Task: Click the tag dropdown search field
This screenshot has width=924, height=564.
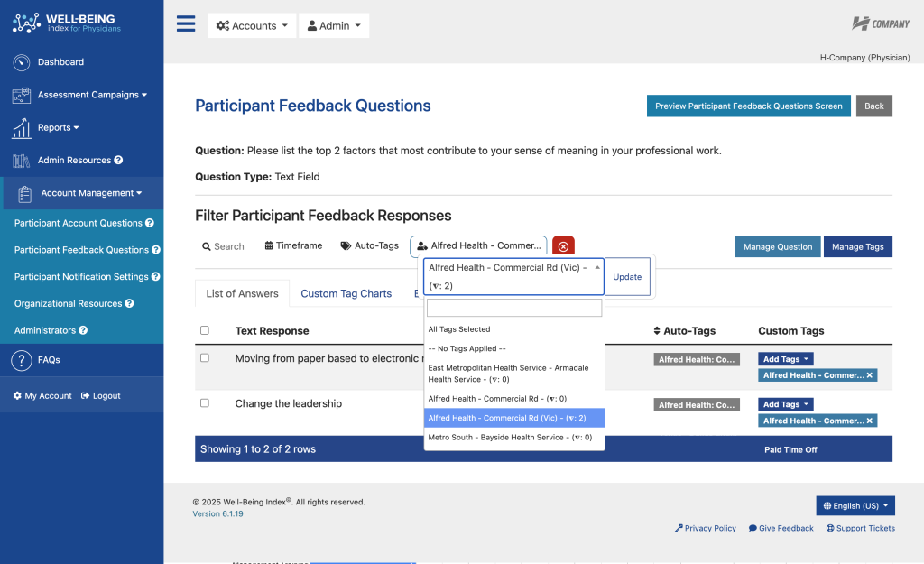Action: click(x=513, y=307)
